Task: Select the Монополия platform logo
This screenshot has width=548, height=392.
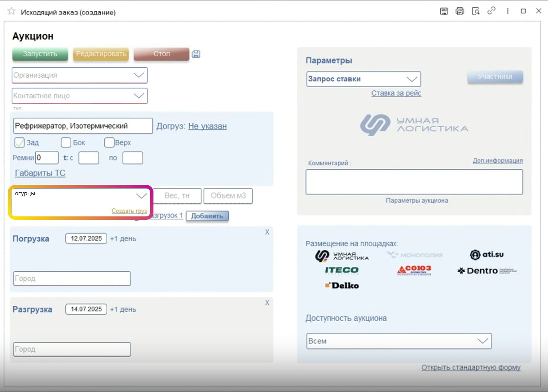Action: pyautogui.click(x=415, y=255)
